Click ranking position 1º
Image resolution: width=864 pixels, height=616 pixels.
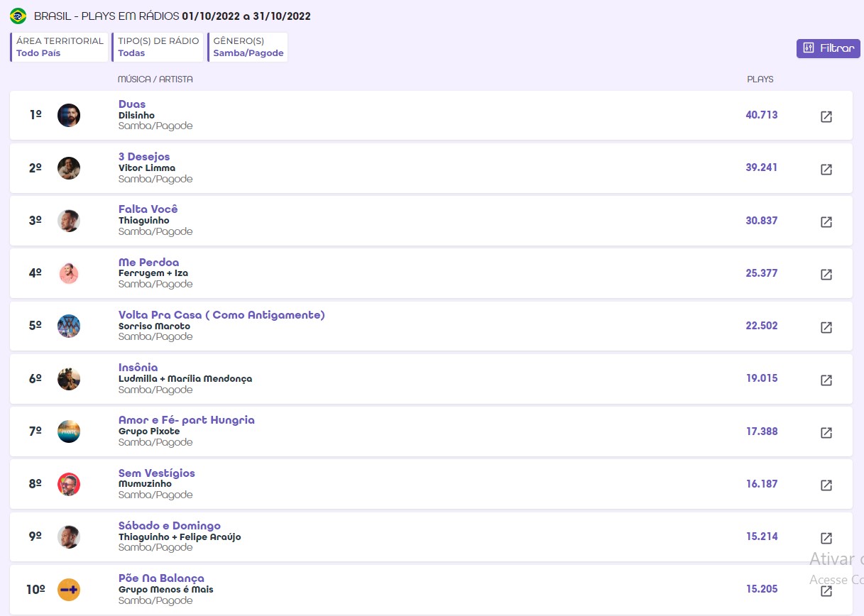(35, 115)
